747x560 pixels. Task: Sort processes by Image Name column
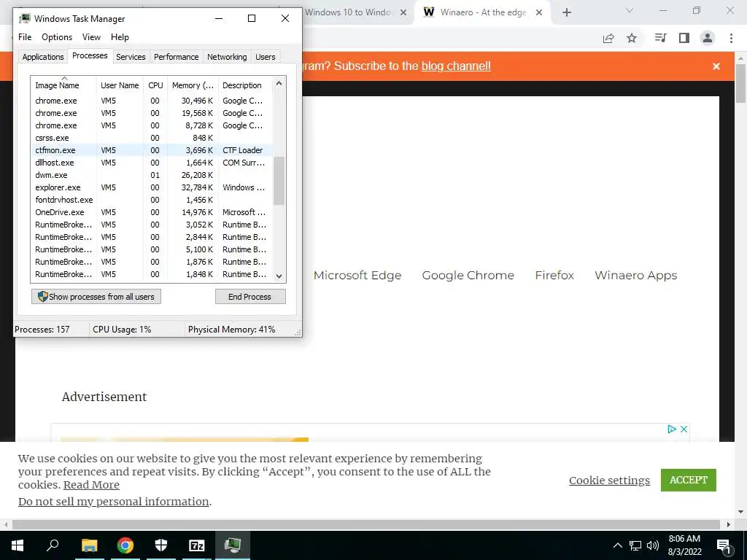point(63,85)
